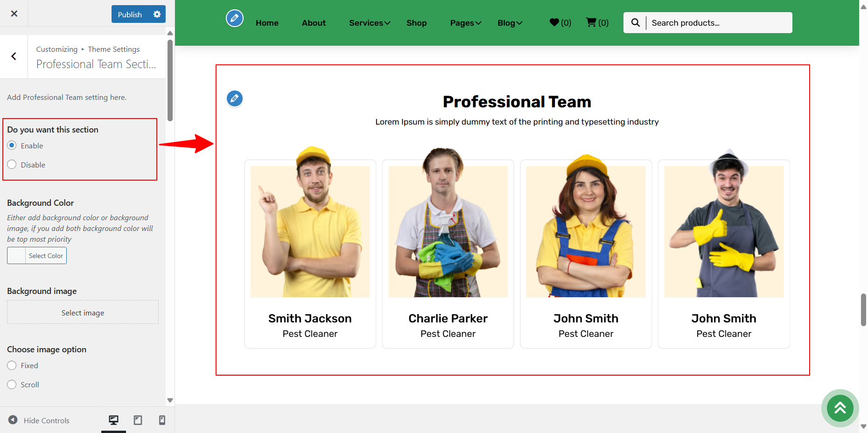Expand the Pages dropdown menu

[465, 23]
